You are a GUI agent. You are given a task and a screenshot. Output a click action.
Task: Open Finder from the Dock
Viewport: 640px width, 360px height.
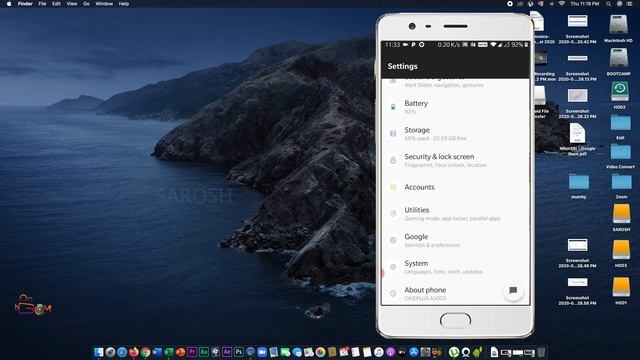pyautogui.click(x=98, y=352)
